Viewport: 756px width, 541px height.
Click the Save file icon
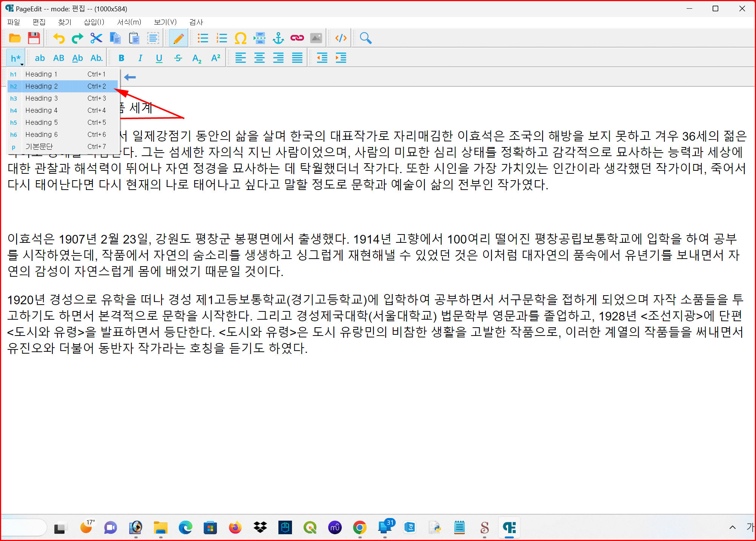(x=34, y=38)
